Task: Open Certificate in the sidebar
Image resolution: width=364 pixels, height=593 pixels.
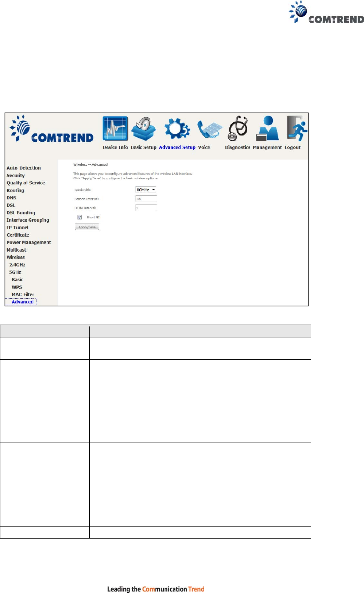Action: [18, 235]
